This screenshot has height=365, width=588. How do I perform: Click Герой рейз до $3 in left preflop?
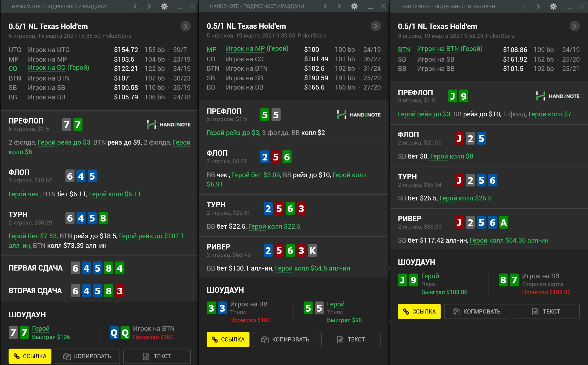click(64, 142)
